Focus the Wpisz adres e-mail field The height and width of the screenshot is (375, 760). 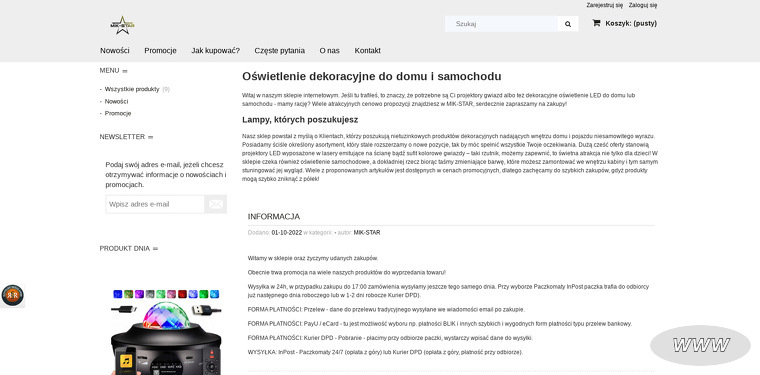pos(155,204)
